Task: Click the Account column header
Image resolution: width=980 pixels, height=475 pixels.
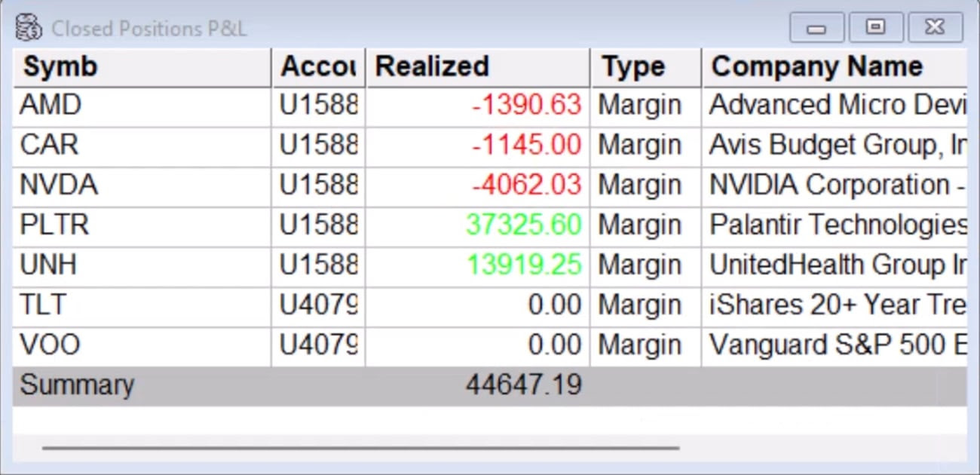Action: pos(317,67)
